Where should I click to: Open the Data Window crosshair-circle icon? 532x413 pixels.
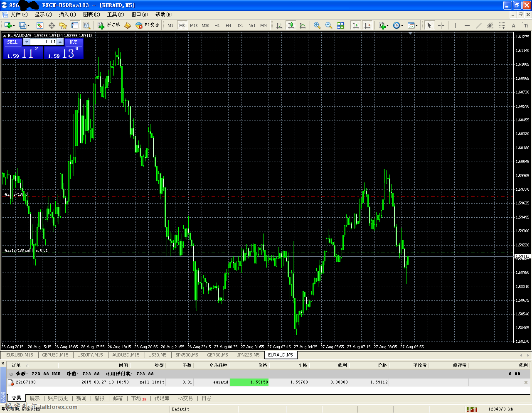pos(52,25)
